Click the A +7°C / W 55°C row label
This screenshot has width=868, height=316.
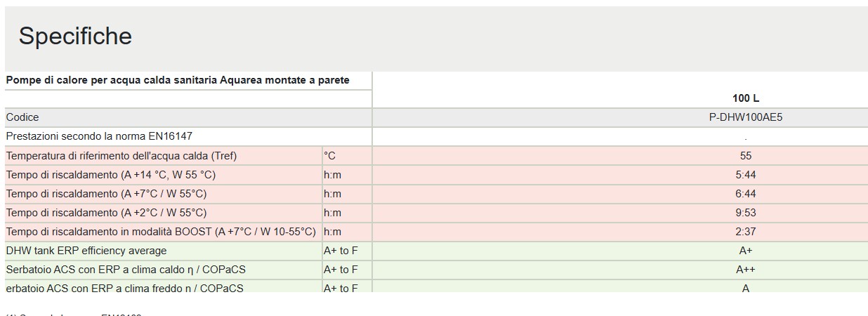tap(106, 194)
